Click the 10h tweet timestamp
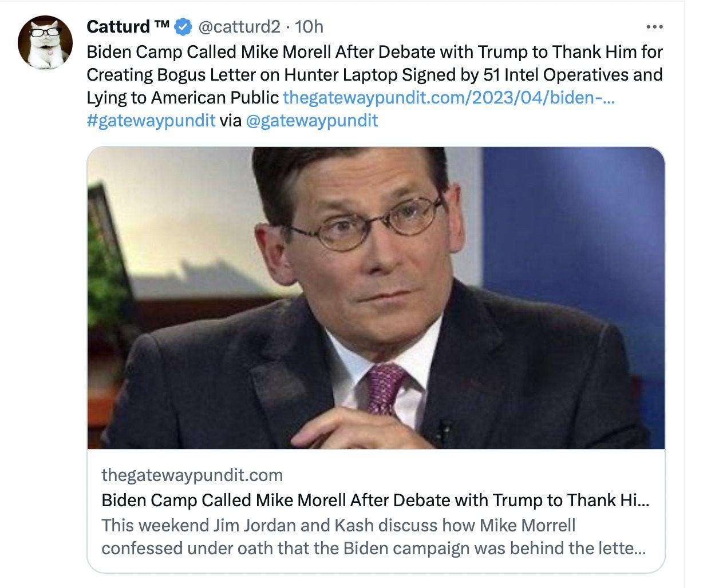The height and width of the screenshot is (588, 711). click(x=309, y=26)
